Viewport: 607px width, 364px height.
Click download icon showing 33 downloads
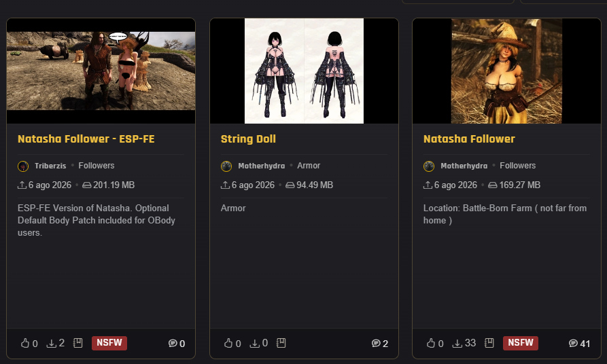457,343
